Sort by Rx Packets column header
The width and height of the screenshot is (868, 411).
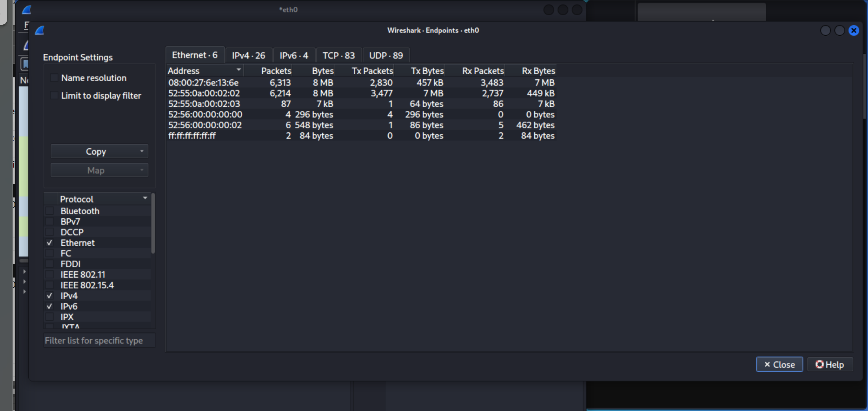tap(474, 71)
